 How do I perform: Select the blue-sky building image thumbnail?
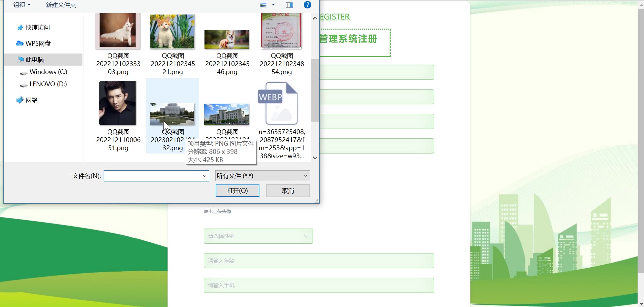(x=227, y=114)
